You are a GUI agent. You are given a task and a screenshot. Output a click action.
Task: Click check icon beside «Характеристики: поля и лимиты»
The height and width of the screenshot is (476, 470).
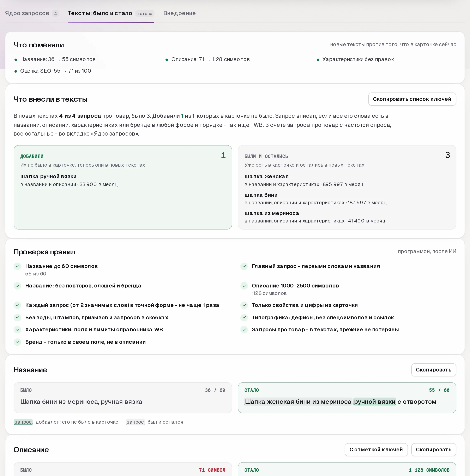[18, 330]
